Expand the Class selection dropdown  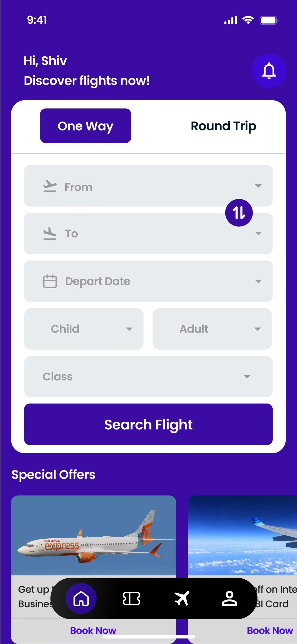pos(148,377)
